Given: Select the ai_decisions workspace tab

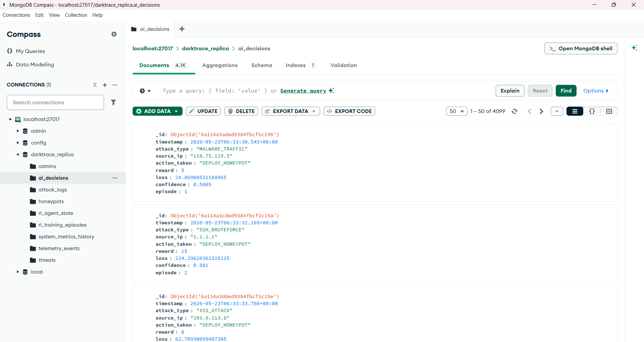Looking at the screenshot, I should coord(150,29).
